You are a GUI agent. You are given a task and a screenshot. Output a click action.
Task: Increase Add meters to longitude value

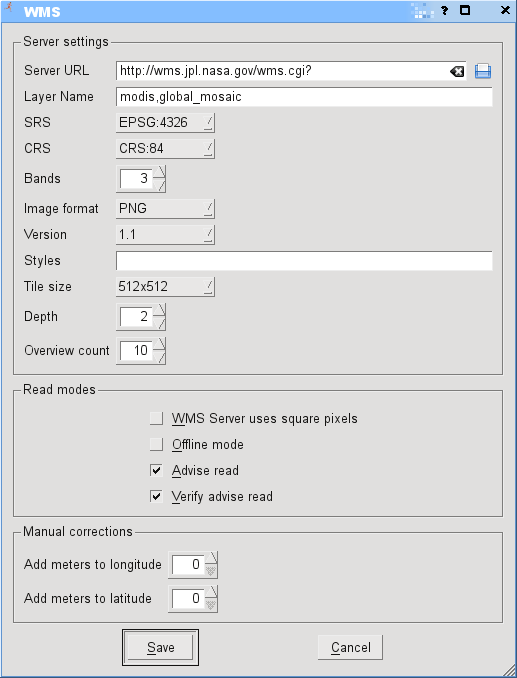[x=211, y=558]
